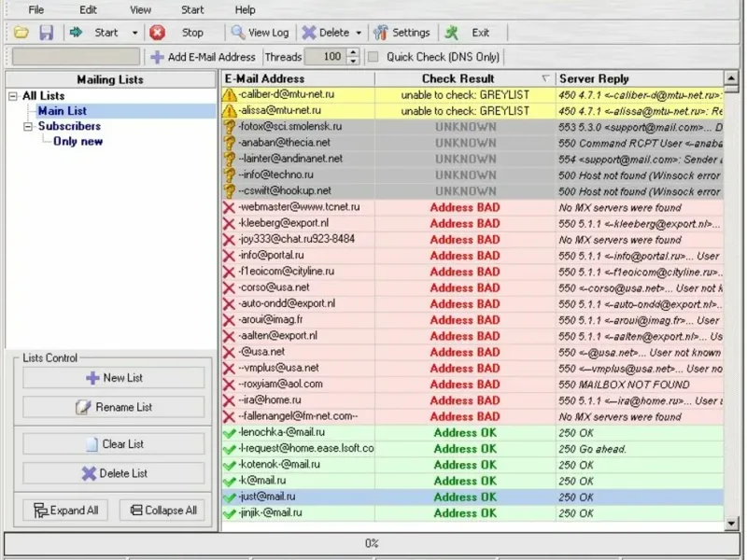This screenshot has height=560, width=747.
Task: Click the Add E-Mail Address plus icon
Action: coord(157,57)
